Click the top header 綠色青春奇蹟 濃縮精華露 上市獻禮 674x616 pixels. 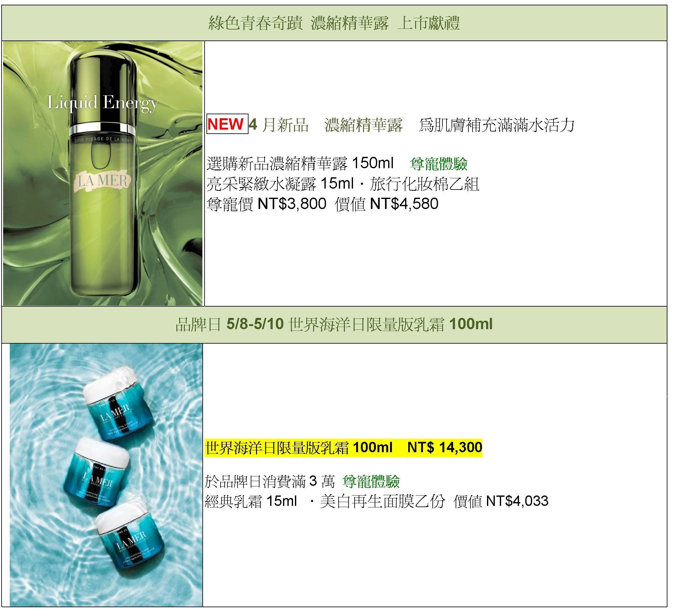click(334, 23)
